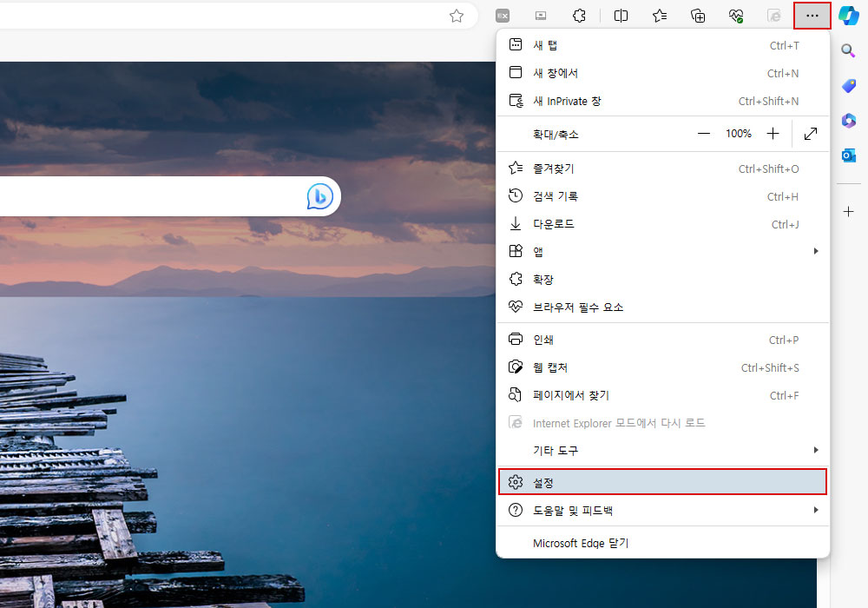Click the small monitor extension icon
Viewport: 868px width, 608px height.
541,16
